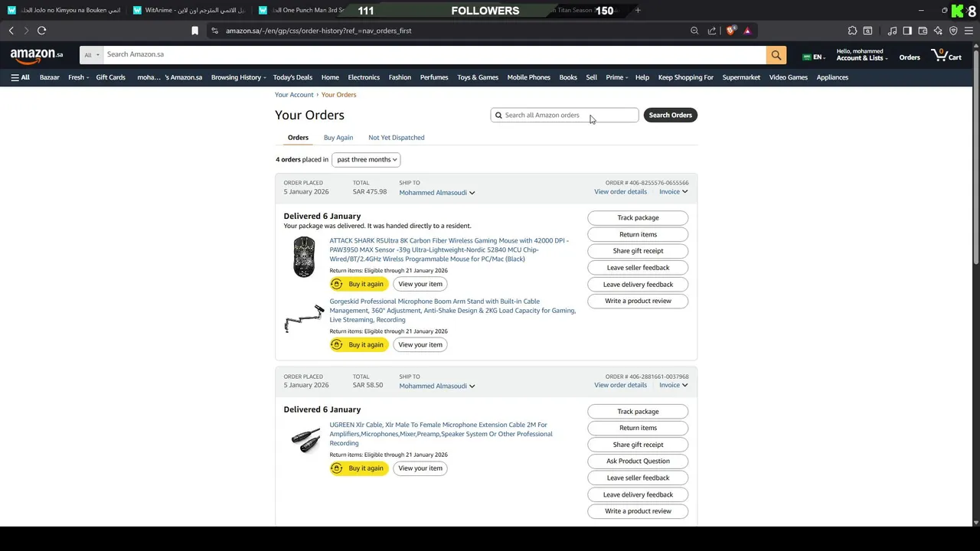The height and width of the screenshot is (551, 980).
Task: Open the hamburger All departments menu
Action: tap(20, 77)
